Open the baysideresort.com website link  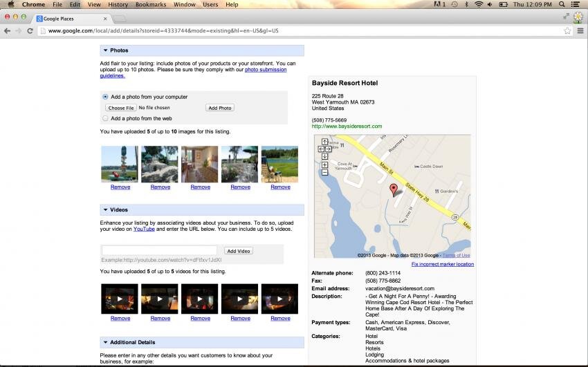[347, 126]
